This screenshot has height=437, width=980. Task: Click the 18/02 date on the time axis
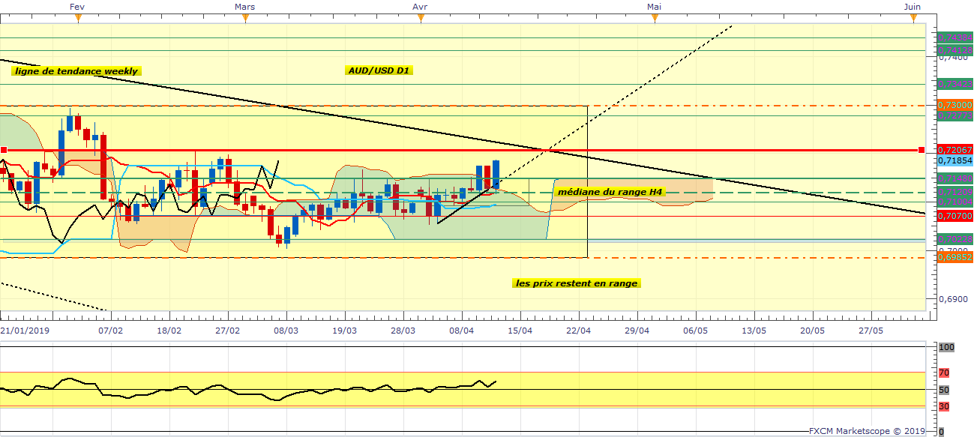pyautogui.click(x=169, y=330)
